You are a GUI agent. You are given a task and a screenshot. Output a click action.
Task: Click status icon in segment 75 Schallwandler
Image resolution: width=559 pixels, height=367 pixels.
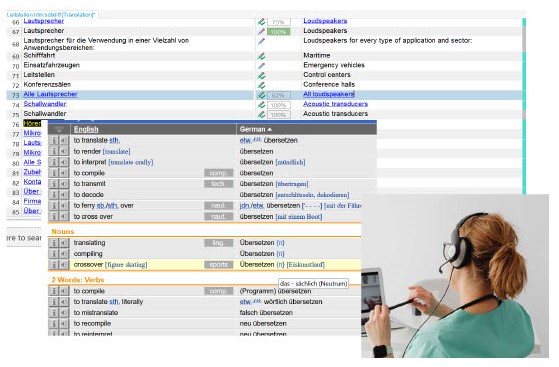pyautogui.click(x=262, y=114)
